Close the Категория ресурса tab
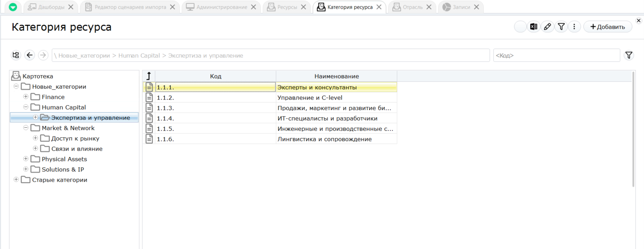 pos(379,7)
